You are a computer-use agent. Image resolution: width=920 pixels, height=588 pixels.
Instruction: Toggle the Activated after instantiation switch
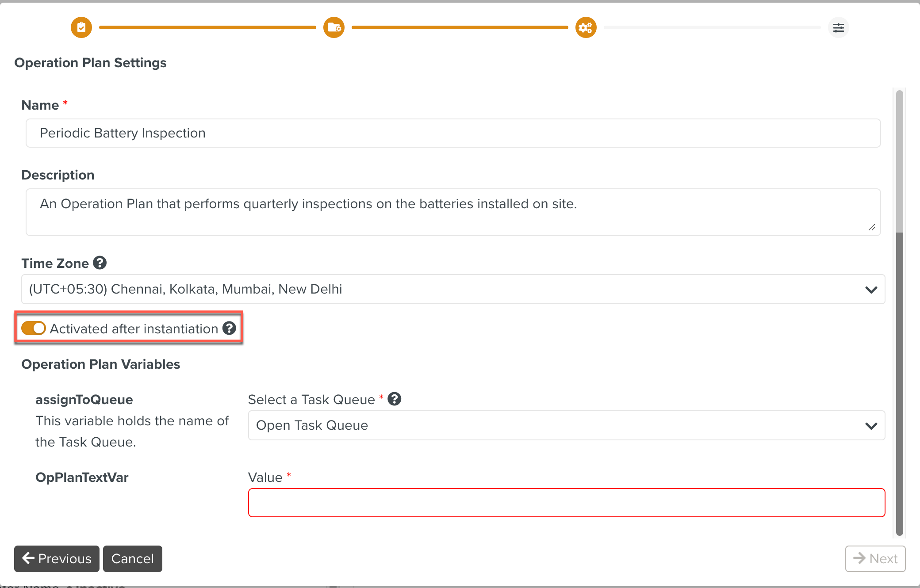pos(34,328)
